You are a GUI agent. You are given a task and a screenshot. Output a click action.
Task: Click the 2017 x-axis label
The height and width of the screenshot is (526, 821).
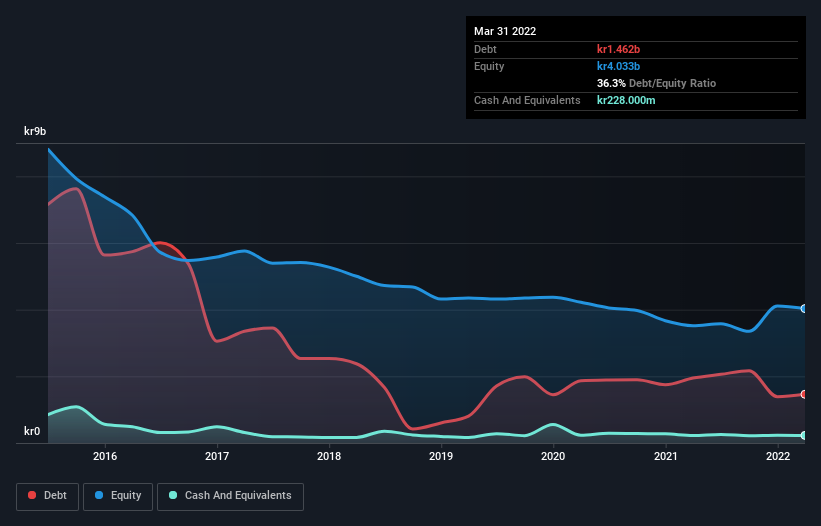click(217, 456)
